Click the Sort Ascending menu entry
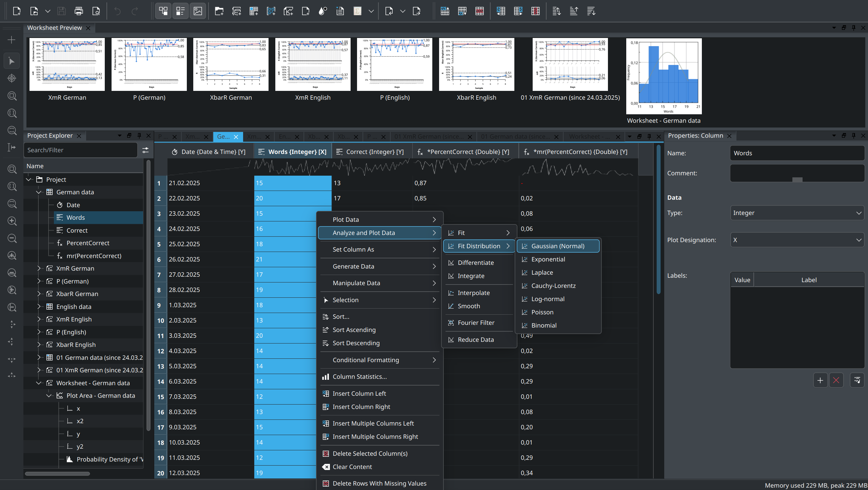The width and height of the screenshot is (868, 490). [x=354, y=330]
